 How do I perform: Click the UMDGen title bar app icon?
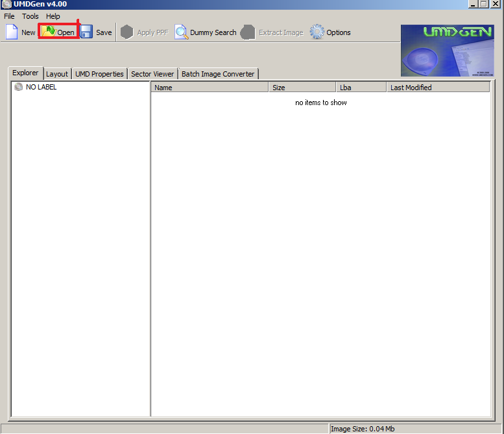click(6, 4)
